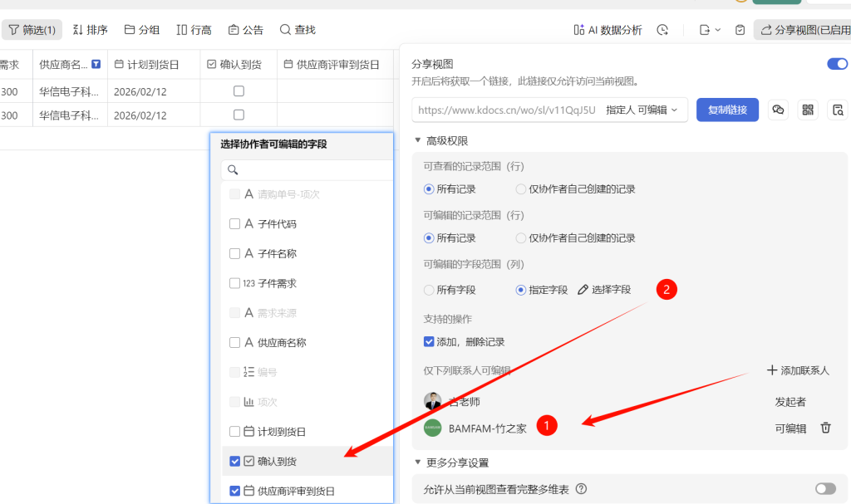
Task: Click second row 华信电子科... supplier cell
Action: [70, 115]
